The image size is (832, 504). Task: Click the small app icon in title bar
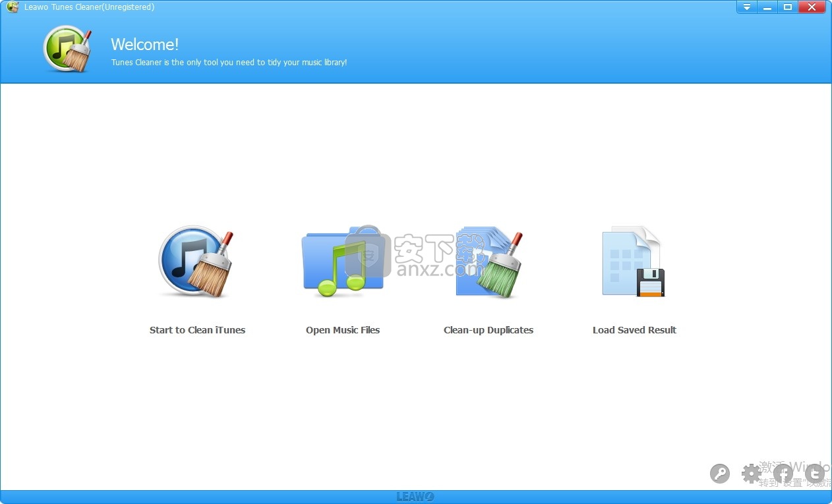tap(12, 7)
